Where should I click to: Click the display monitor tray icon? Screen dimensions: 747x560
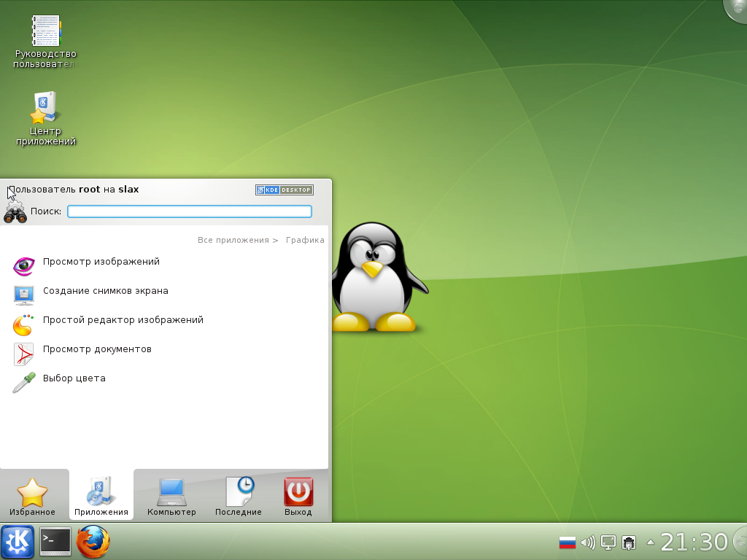608,542
